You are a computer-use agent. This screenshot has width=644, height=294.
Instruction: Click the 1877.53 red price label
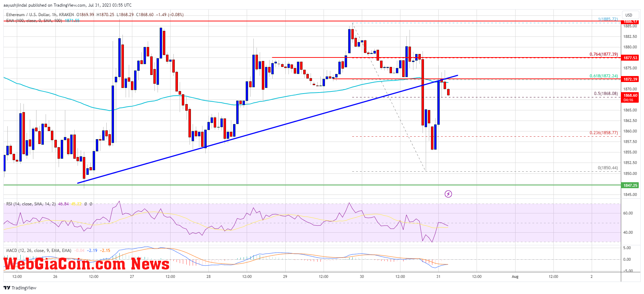630,58
